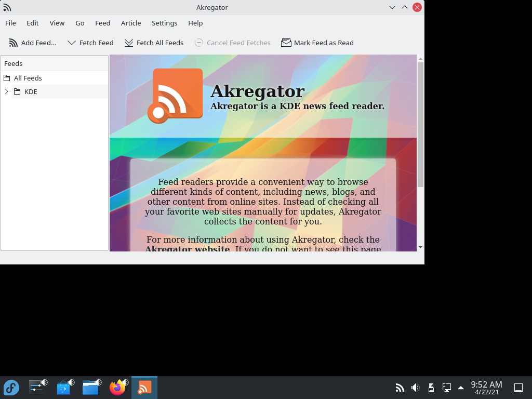Select the All Feeds tree row

click(55, 78)
